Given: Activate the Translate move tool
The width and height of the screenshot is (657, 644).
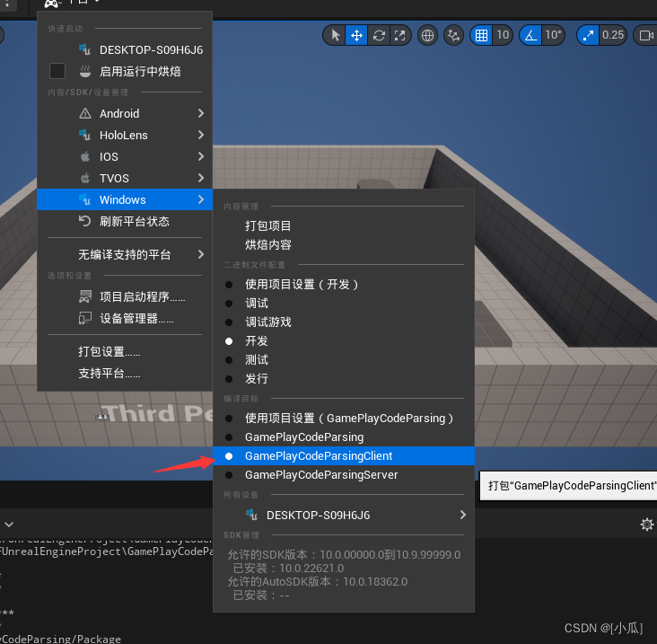Looking at the screenshot, I should 356,35.
